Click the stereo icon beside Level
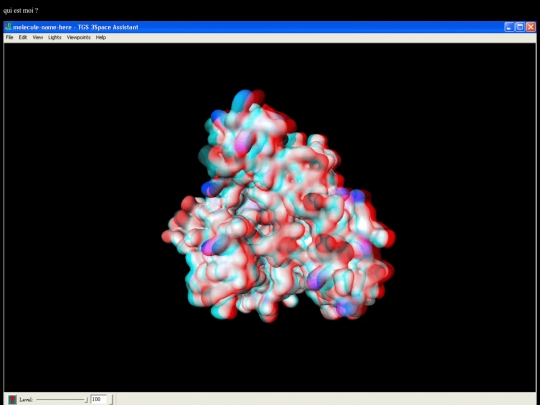 click(x=12, y=399)
